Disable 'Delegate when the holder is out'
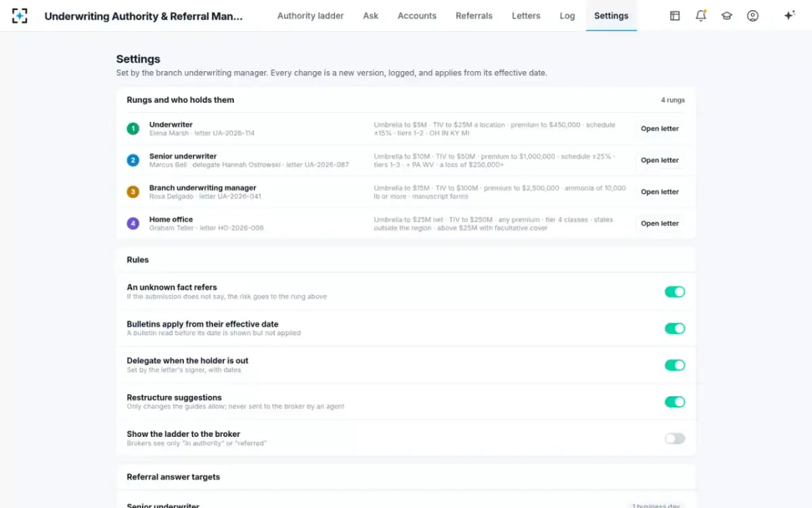The height and width of the screenshot is (508, 812). [x=675, y=365]
